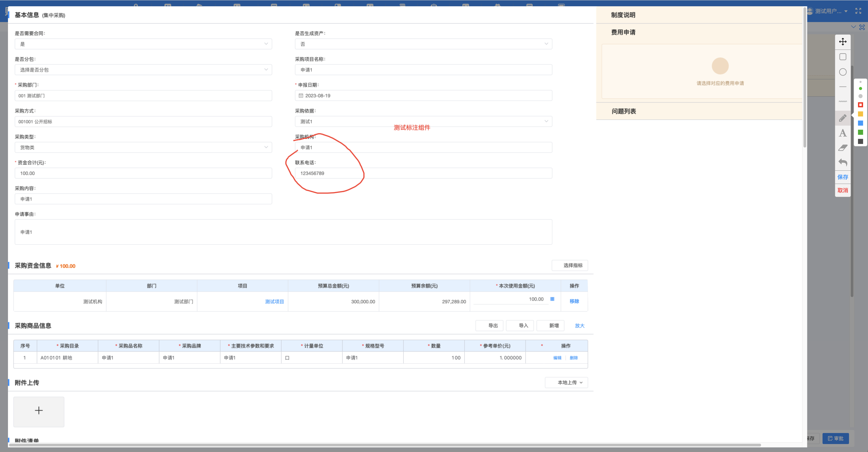The width and height of the screenshot is (868, 452).
Task: Click the 选择指标 button
Action: click(x=570, y=265)
